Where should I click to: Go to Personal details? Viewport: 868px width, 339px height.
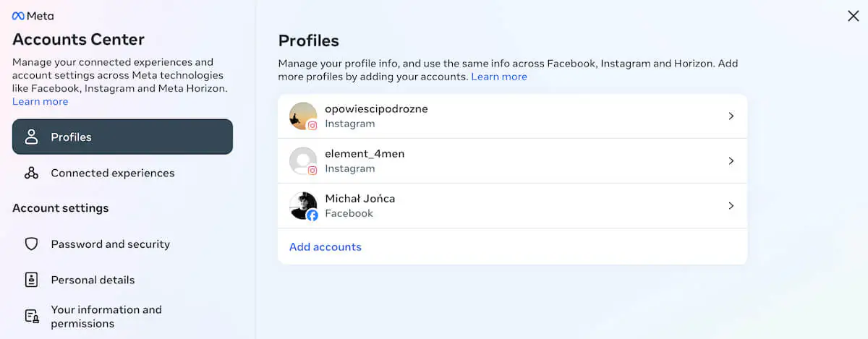click(x=93, y=280)
